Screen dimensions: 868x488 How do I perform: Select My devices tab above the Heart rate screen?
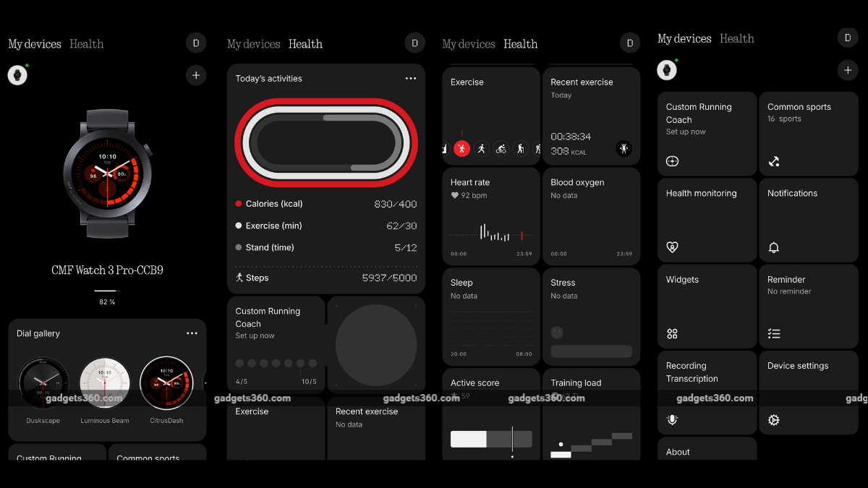(x=469, y=44)
